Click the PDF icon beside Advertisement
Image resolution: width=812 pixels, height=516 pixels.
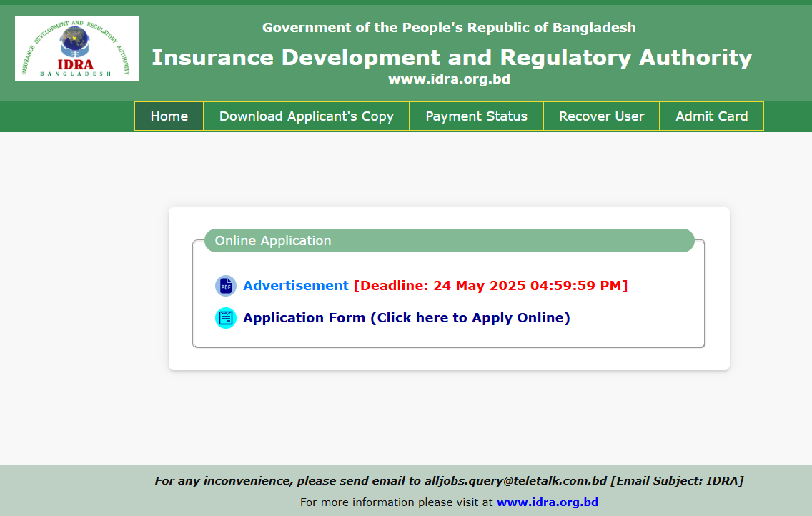(226, 286)
